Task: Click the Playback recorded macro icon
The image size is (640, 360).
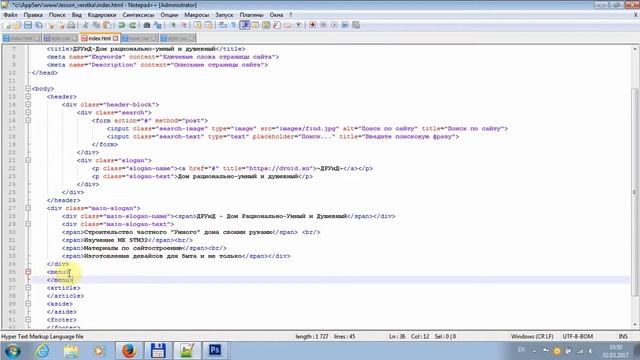Action: [334, 25]
